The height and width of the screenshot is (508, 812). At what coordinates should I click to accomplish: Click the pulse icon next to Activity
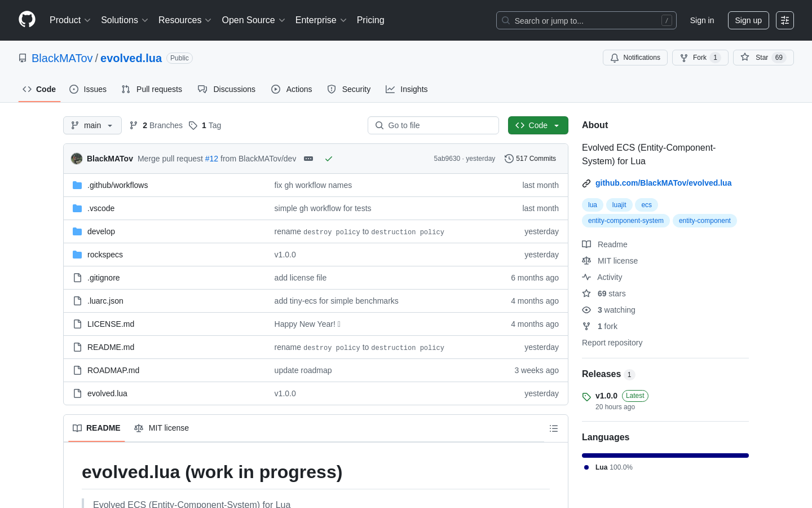click(x=586, y=277)
